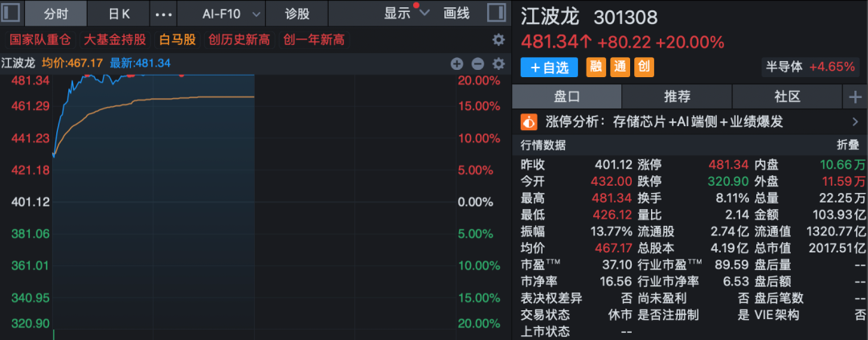The width and height of the screenshot is (868, 340).
Task: Click the ＋自选 add to watchlist button
Action: coord(549,67)
